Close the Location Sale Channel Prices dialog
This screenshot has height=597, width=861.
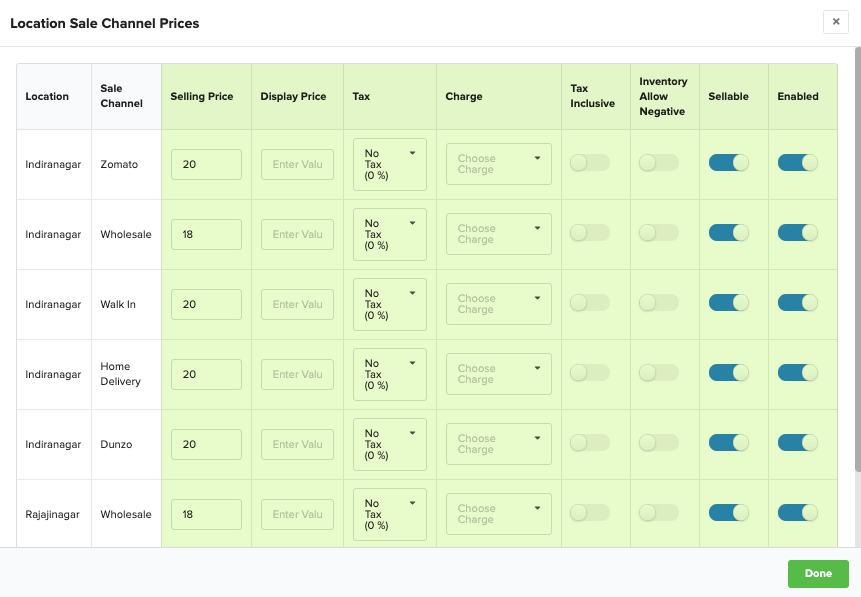(x=836, y=22)
